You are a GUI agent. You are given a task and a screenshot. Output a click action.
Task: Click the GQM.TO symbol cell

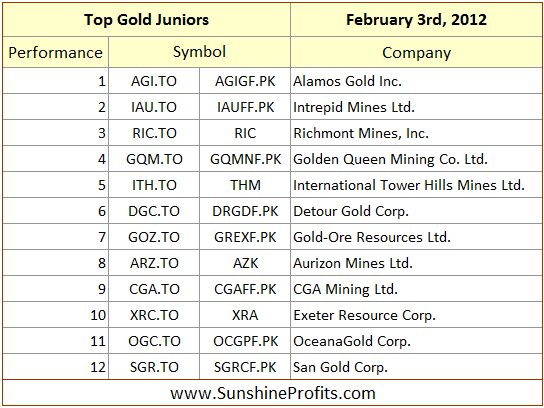154,159
